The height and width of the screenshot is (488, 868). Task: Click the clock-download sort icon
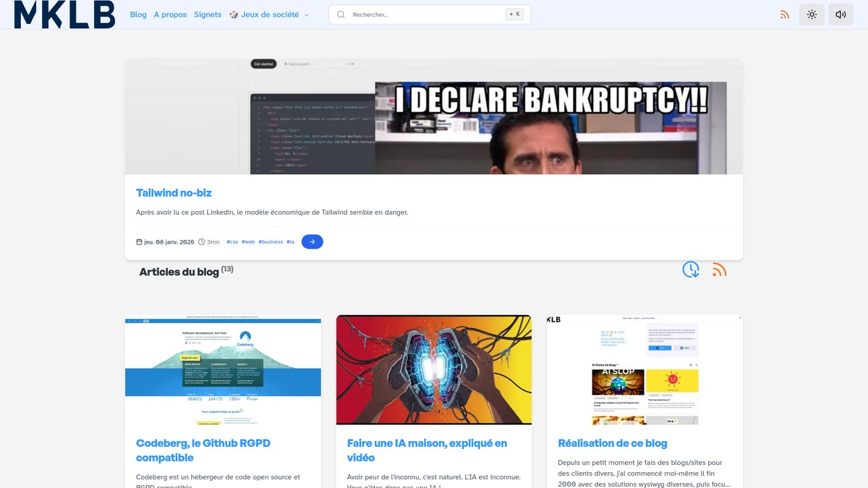click(x=691, y=270)
